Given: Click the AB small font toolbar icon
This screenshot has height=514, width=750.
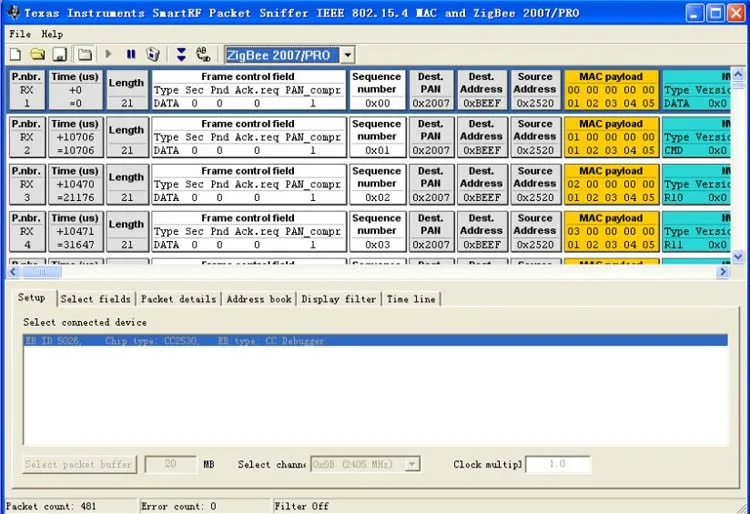Looking at the screenshot, I should tap(204, 54).
